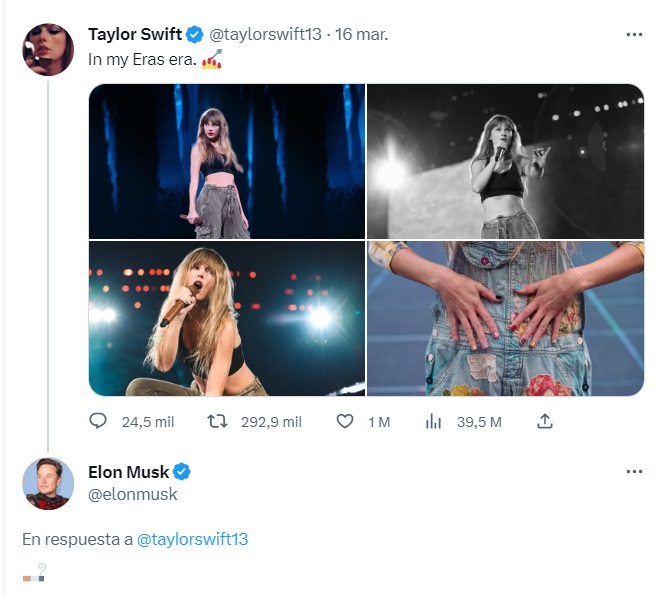Screen dimensions: 661x595
Task: View tweet analytics bar chart icon
Action: 433,422
